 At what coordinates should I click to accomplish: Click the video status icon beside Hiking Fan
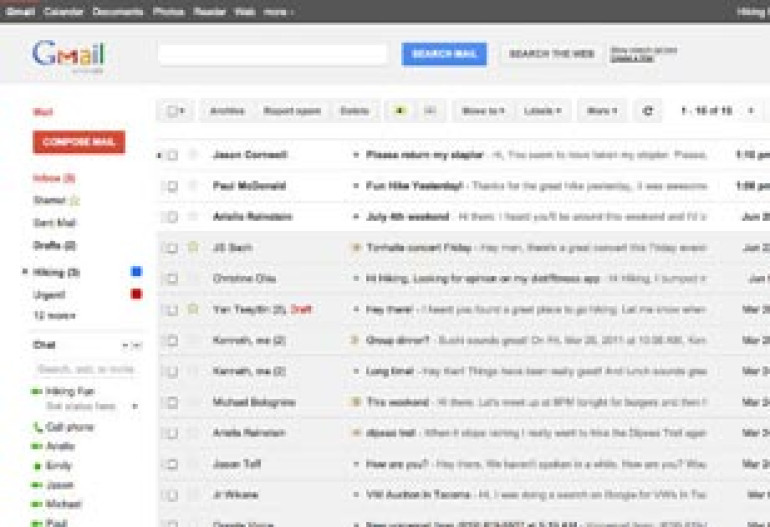tap(36, 391)
